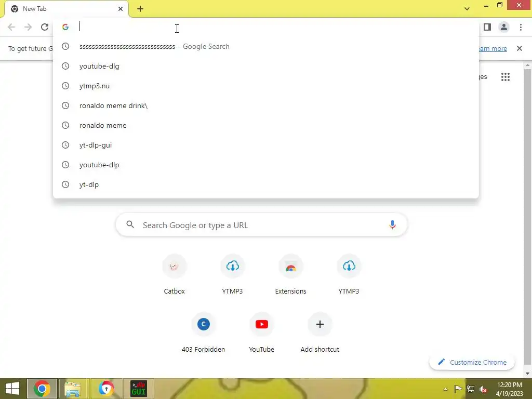Open the first YTMP3 shortcut
Image resolution: width=532 pixels, height=399 pixels.
[x=232, y=274]
